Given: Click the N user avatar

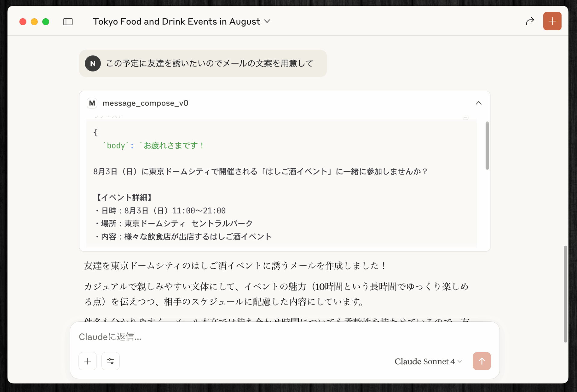Looking at the screenshot, I should pyautogui.click(x=93, y=63).
